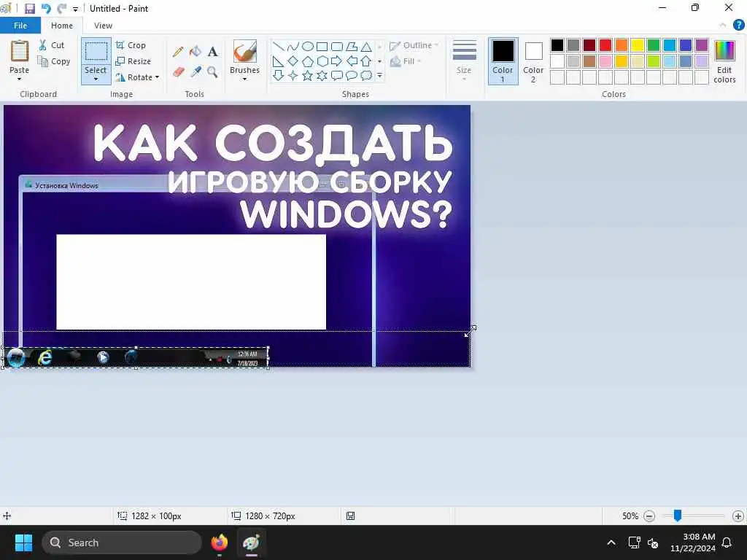
Task: Choose the Down arrow shape
Action: pos(278,75)
